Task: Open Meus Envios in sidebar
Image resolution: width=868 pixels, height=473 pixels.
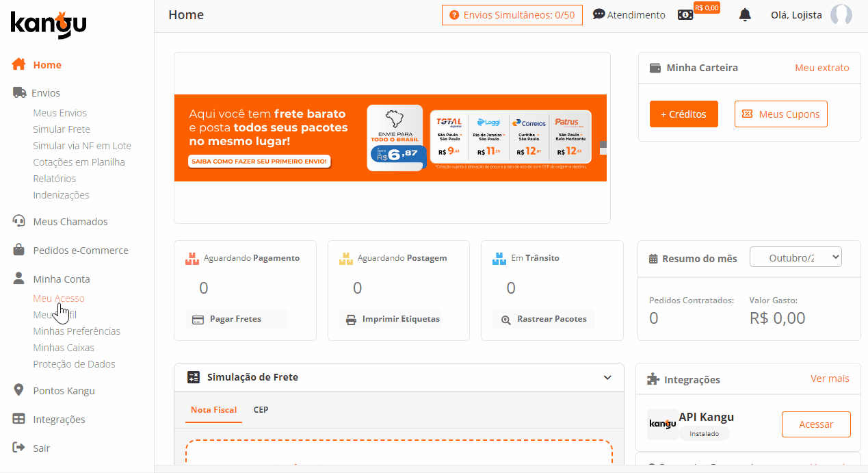Action: (60, 113)
